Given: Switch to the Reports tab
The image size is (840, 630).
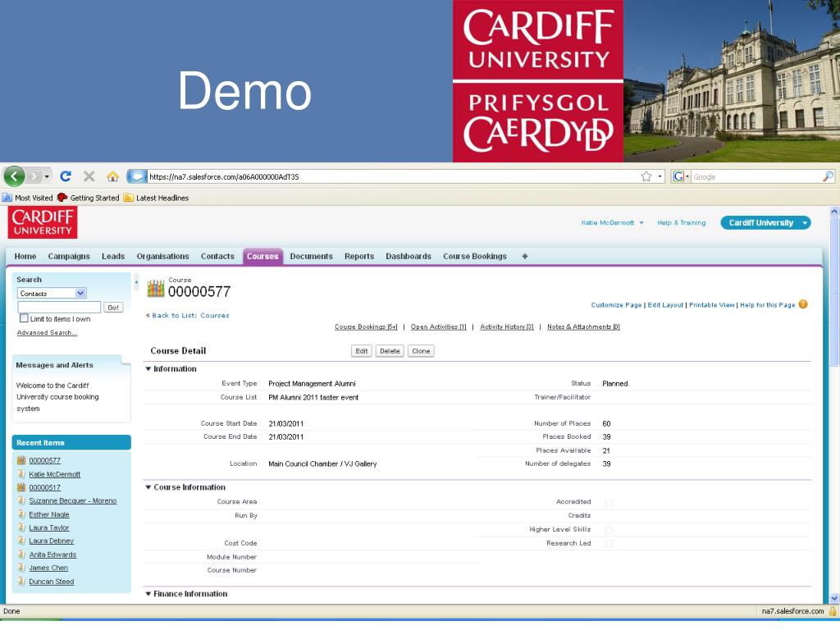Looking at the screenshot, I should 358,256.
